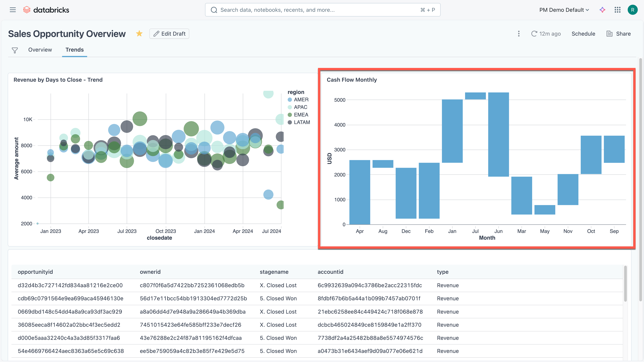This screenshot has width=644, height=362.
Task: Select the Trends tab
Action: click(x=75, y=50)
